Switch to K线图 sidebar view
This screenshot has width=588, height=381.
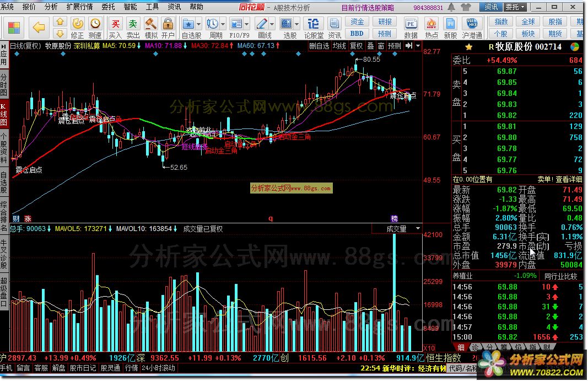(x=4, y=115)
